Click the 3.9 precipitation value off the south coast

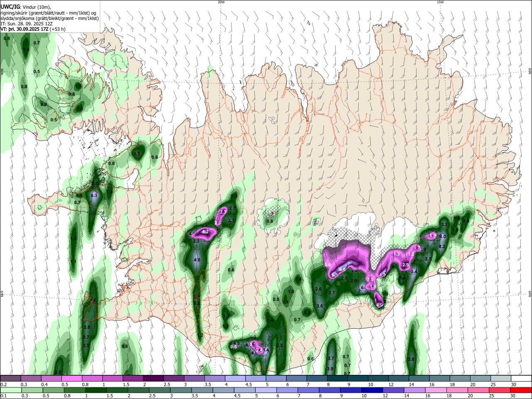[330, 369]
